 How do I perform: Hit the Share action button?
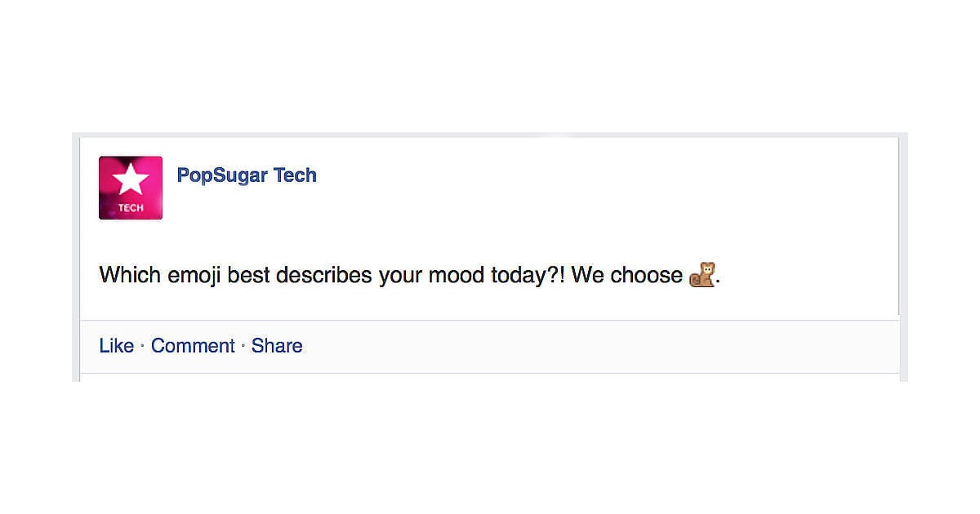tap(277, 346)
